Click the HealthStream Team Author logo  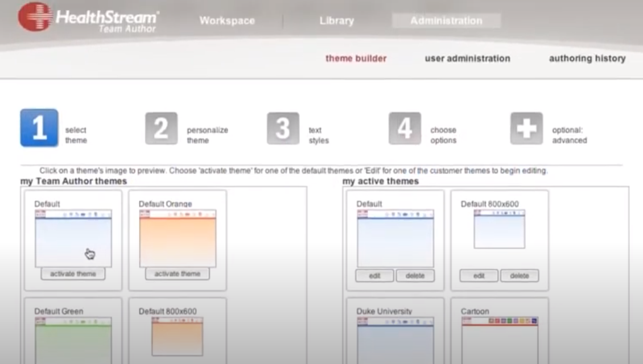(x=89, y=18)
